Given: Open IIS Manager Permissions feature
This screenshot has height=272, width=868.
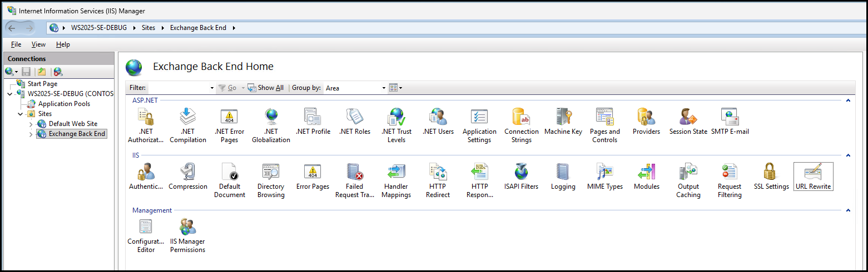Looking at the screenshot, I should (x=188, y=235).
